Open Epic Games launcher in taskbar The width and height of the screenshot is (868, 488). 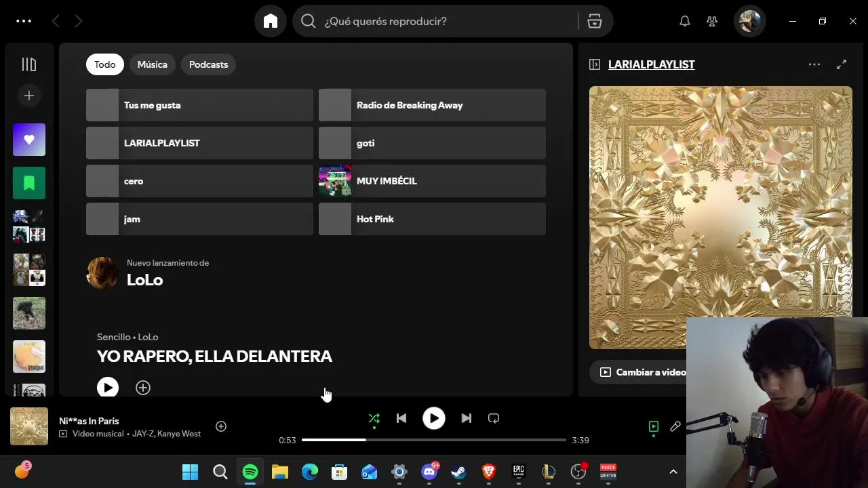[519, 472]
